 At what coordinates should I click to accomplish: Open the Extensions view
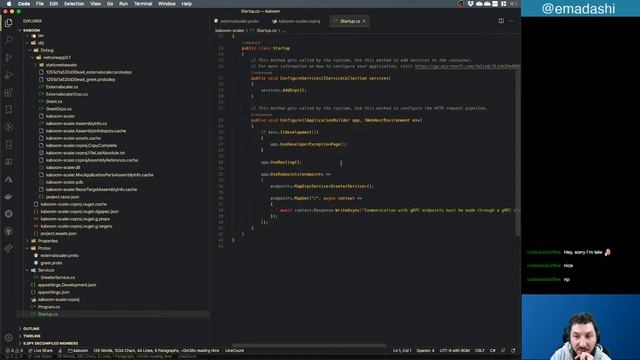point(9,93)
